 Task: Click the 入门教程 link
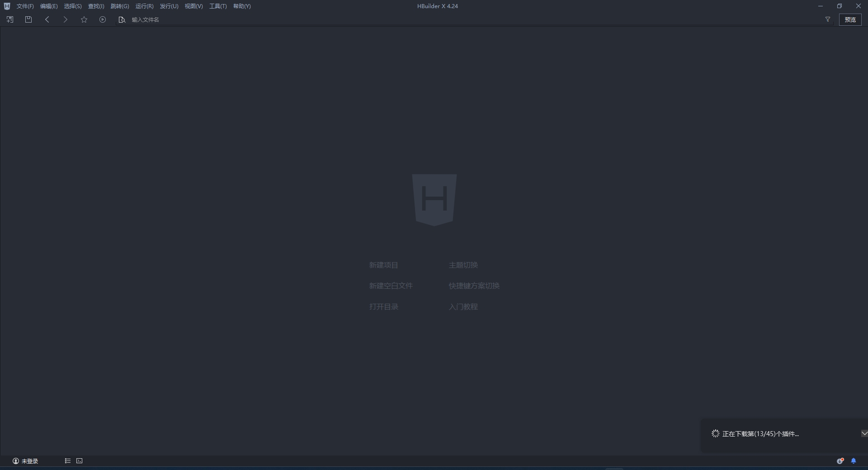point(463,307)
